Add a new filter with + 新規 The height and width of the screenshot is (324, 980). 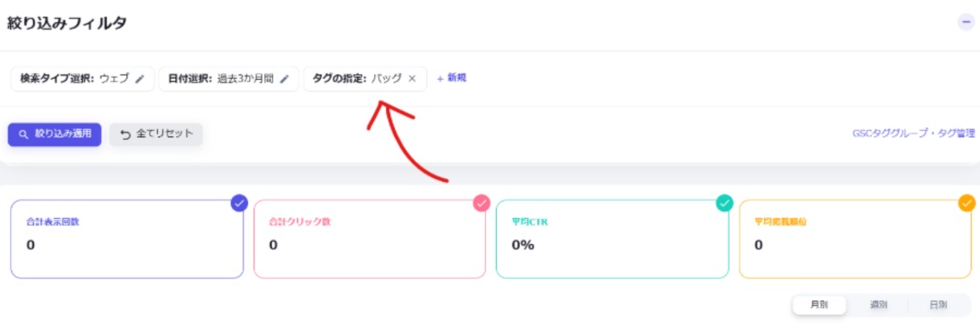[x=451, y=78]
